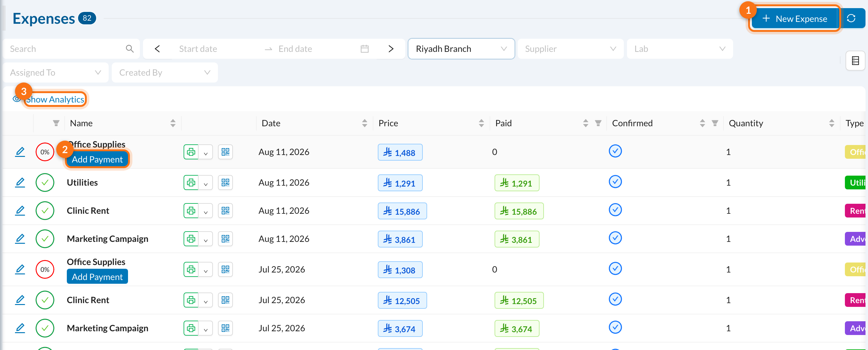Click the refresh icon beside New Expense
This screenshot has width=868, height=350.
(851, 18)
